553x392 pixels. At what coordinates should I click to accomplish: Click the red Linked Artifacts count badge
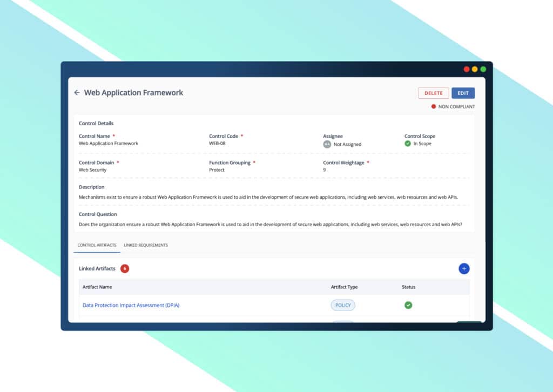coord(125,268)
